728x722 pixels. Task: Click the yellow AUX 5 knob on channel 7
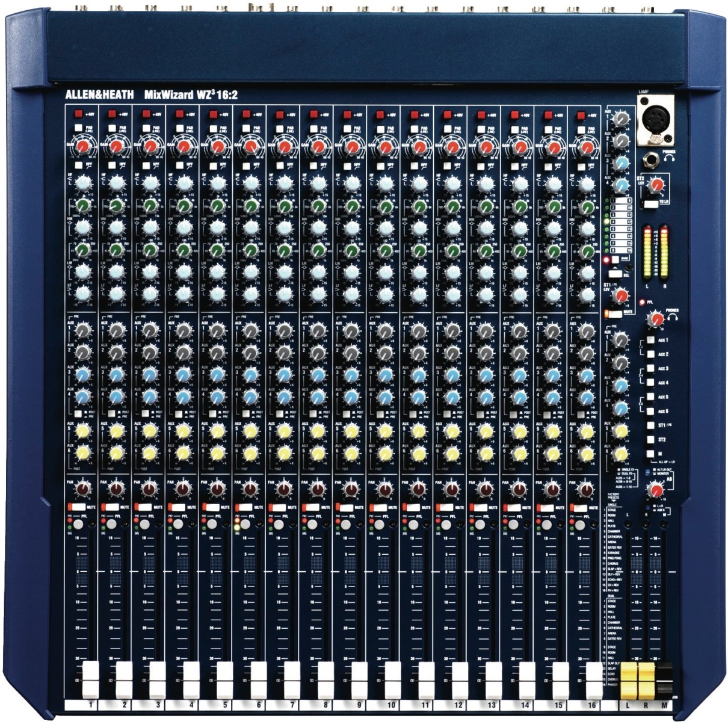pyautogui.click(x=285, y=431)
